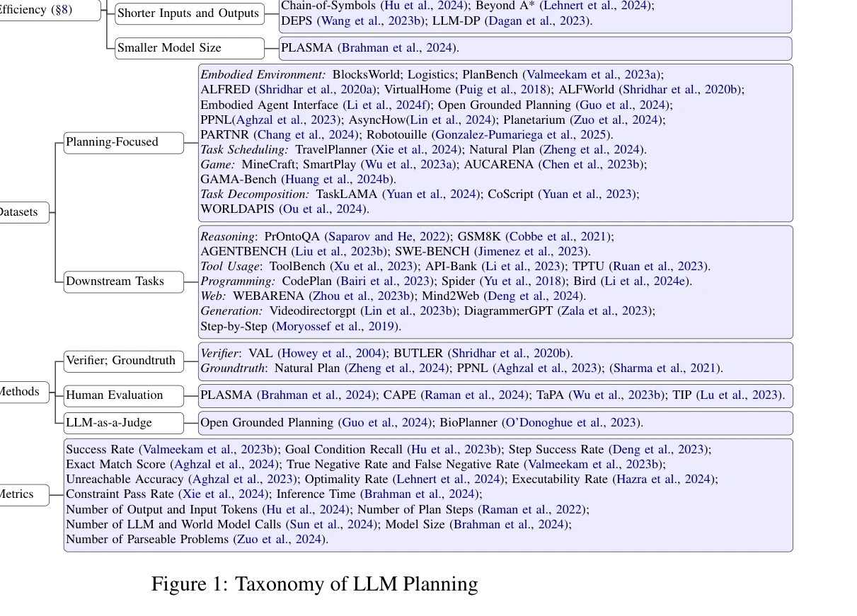Open the Valmeekam et al., 2023a citation after PlanBench

click(x=590, y=74)
